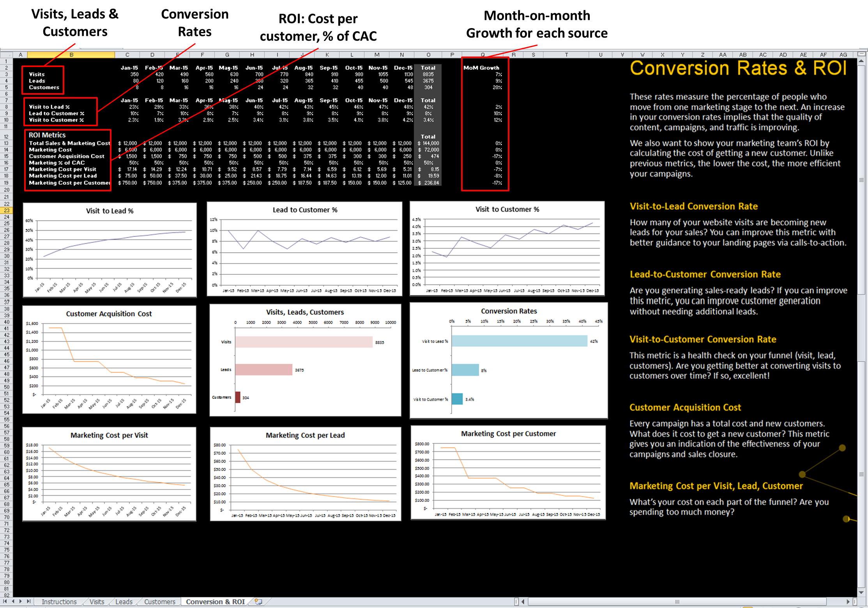Click the next sheet navigation arrow
868x608 pixels.
20,601
